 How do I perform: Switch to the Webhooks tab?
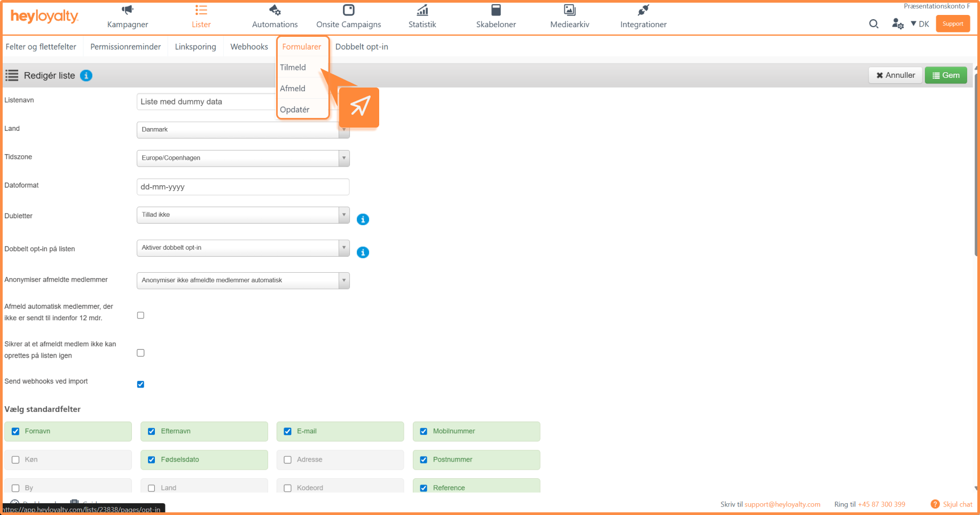[x=249, y=46]
